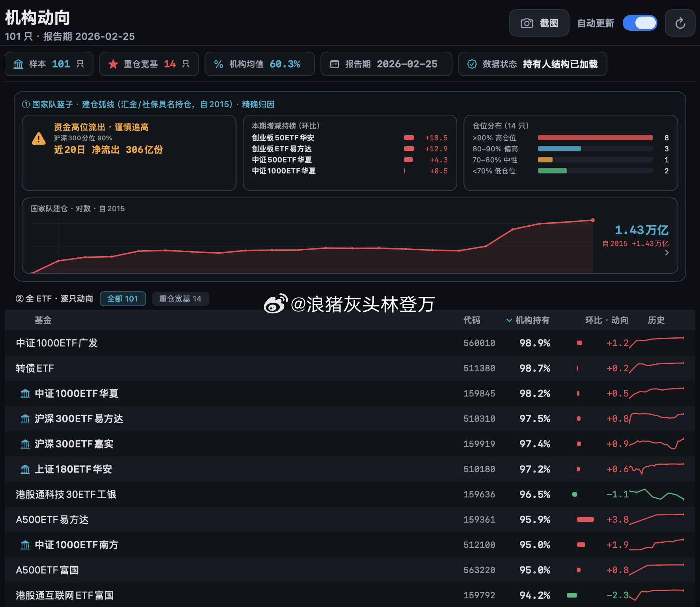The height and width of the screenshot is (607, 700).
Task: Click fund code 159919
Action: (x=479, y=444)
